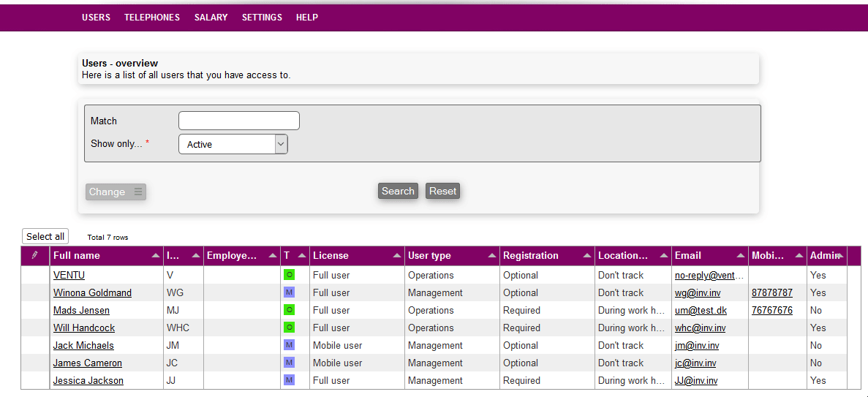Open the Change actions menu button
The height and width of the screenshot is (397, 868).
click(116, 192)
